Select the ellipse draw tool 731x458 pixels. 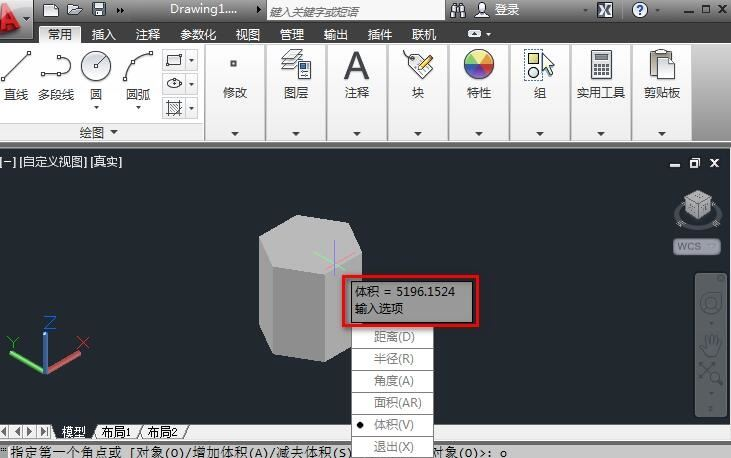coord(174,84)
